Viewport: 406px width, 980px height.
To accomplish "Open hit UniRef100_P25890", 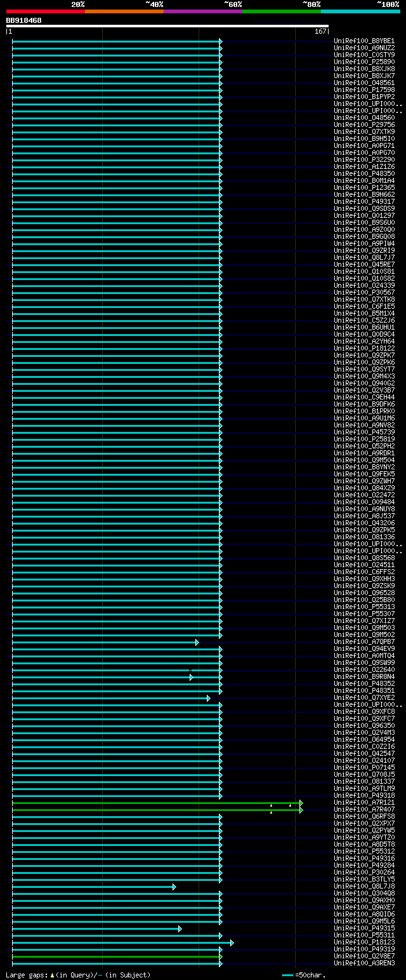I will tap(364, 62).
